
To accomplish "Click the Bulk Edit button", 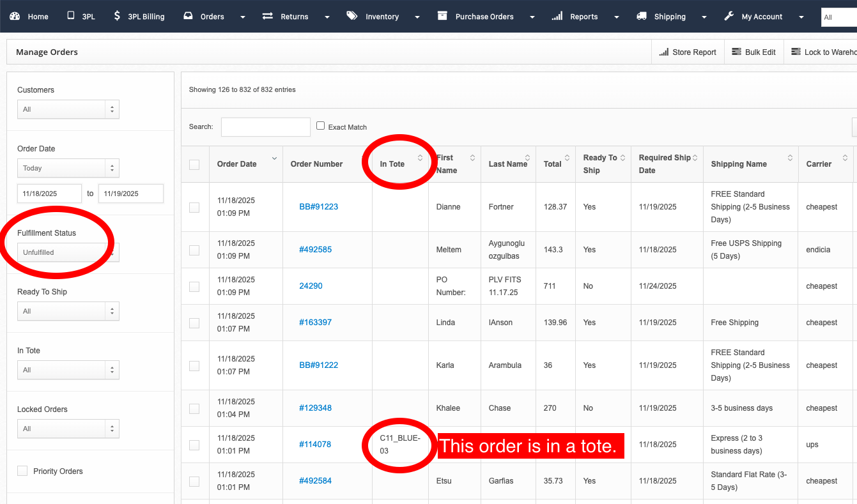I will (754, 52).
